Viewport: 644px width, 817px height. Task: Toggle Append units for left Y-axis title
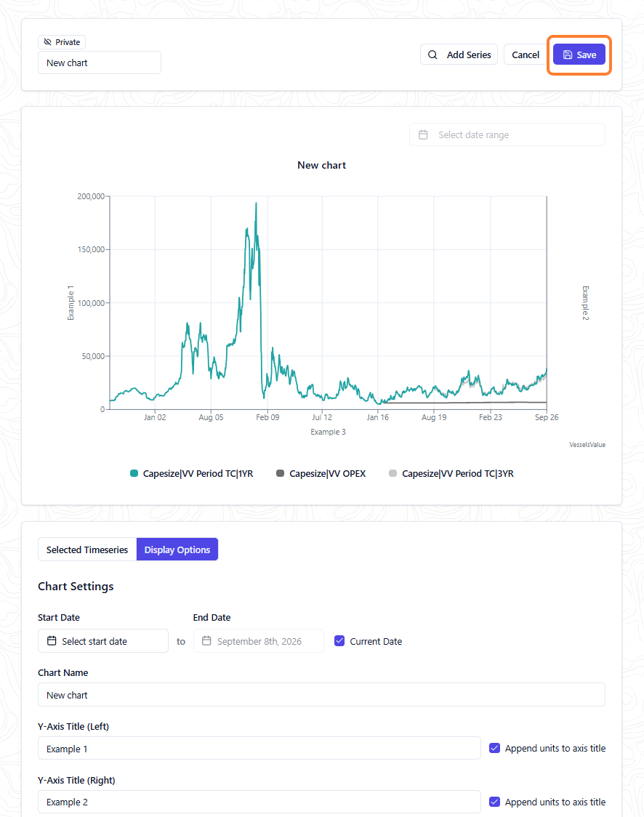[x=494, y=748]
